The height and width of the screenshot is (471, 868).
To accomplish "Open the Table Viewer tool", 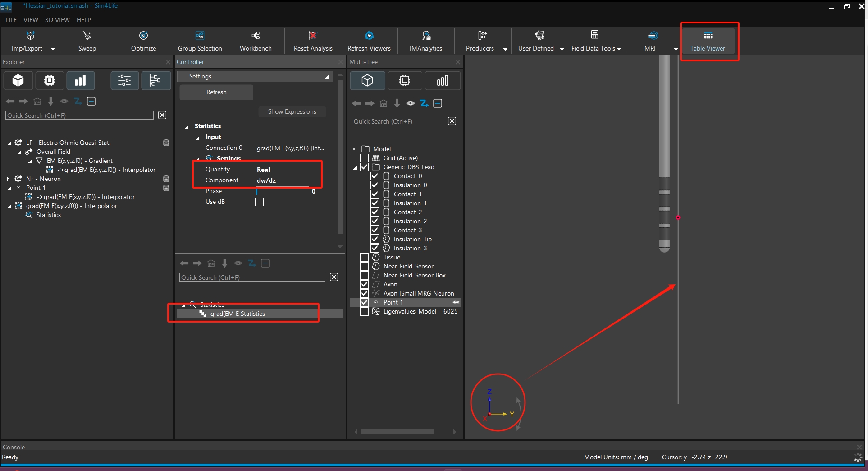I will 708,41.
